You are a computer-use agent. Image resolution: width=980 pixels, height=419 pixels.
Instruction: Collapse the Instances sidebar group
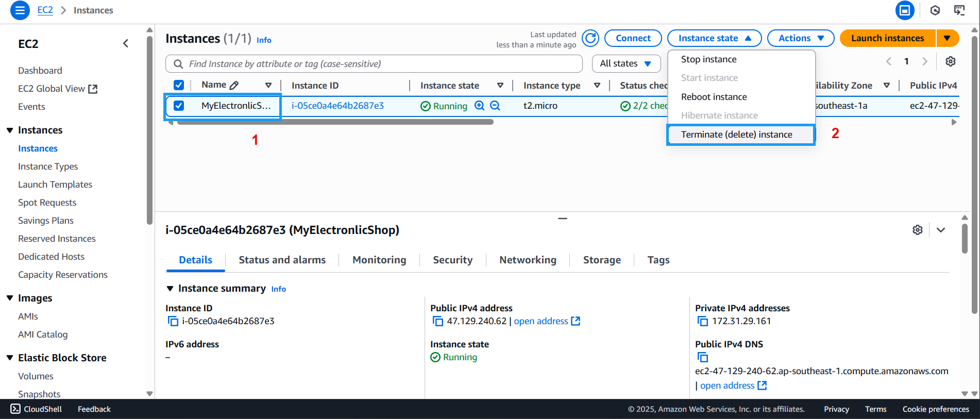click(x=10, y=130)
